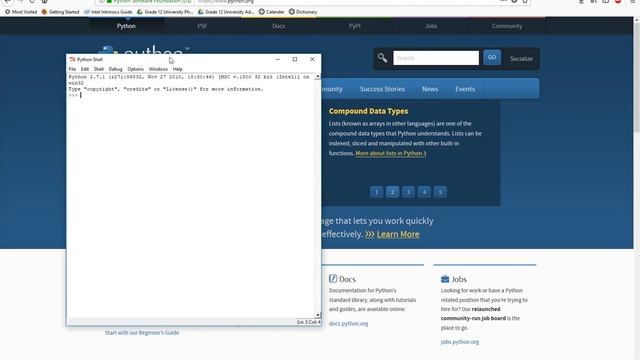The image size is (640, 360).
Task: Minimize the Python Shell window
Action: 278,60
